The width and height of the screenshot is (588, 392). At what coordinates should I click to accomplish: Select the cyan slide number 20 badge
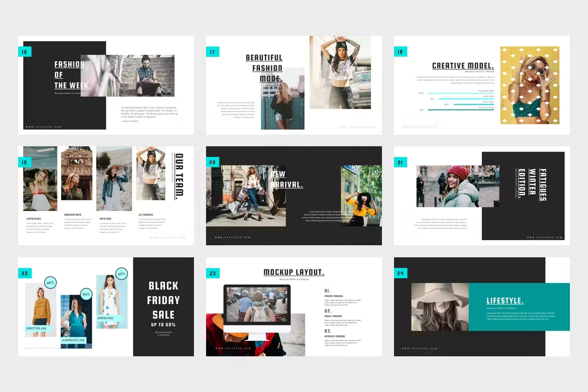(213, 162)
